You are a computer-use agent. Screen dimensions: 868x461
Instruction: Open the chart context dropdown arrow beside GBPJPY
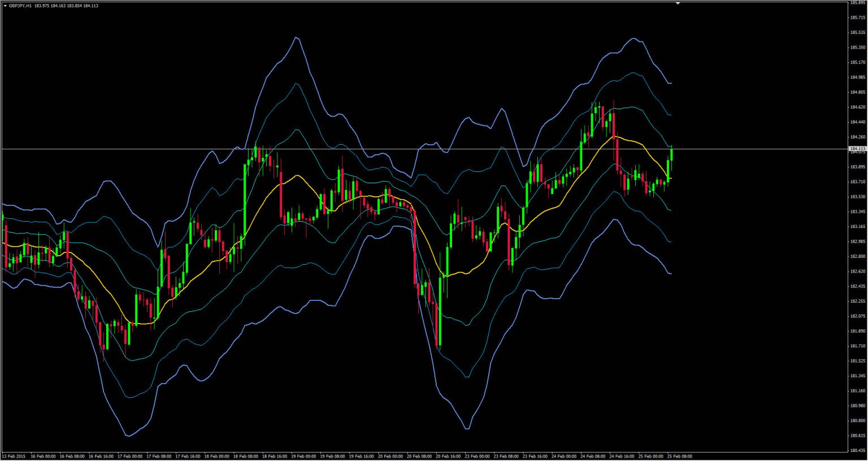pyautogui.click(x=6, y=5)
